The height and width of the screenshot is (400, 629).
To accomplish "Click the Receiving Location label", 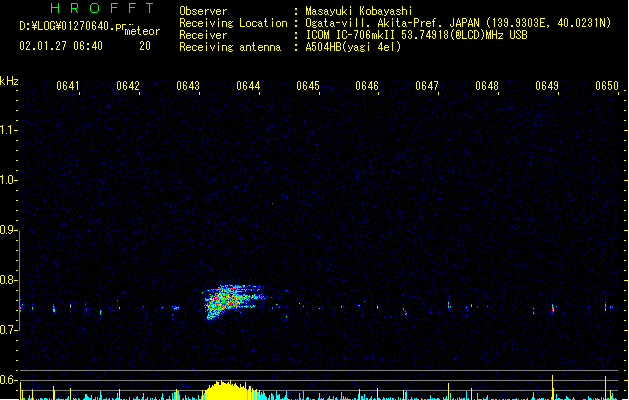I will click(x=233, y=23).
